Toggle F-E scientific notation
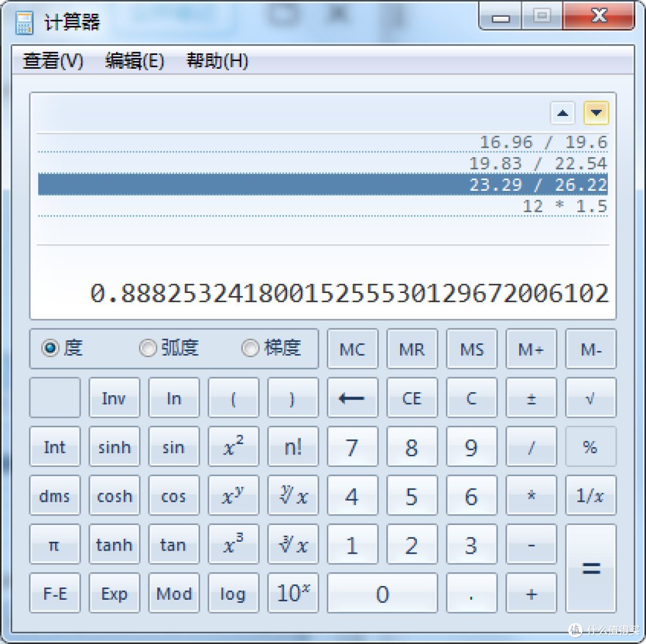This screenshot has height=644, width=646. tap(55, 593)
